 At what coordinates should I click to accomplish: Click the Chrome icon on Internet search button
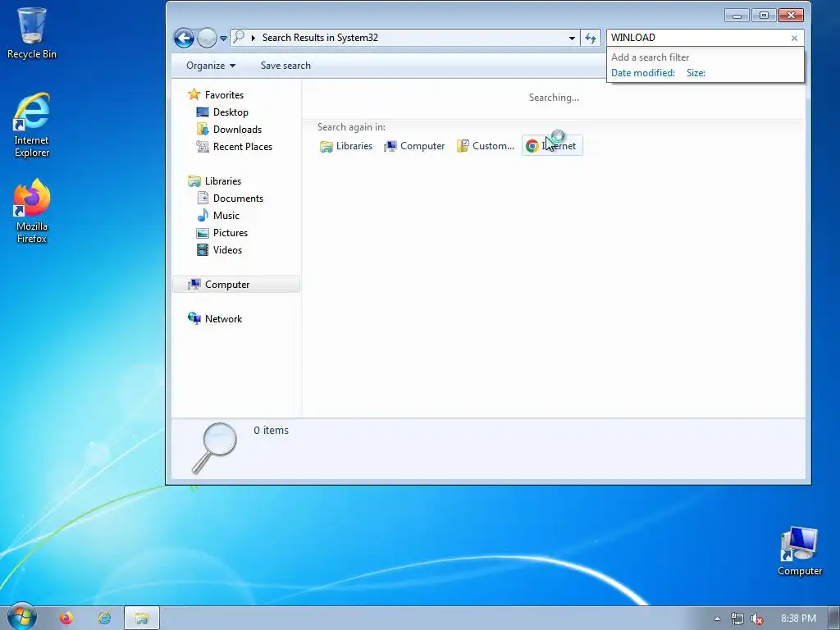pos(532,146)
